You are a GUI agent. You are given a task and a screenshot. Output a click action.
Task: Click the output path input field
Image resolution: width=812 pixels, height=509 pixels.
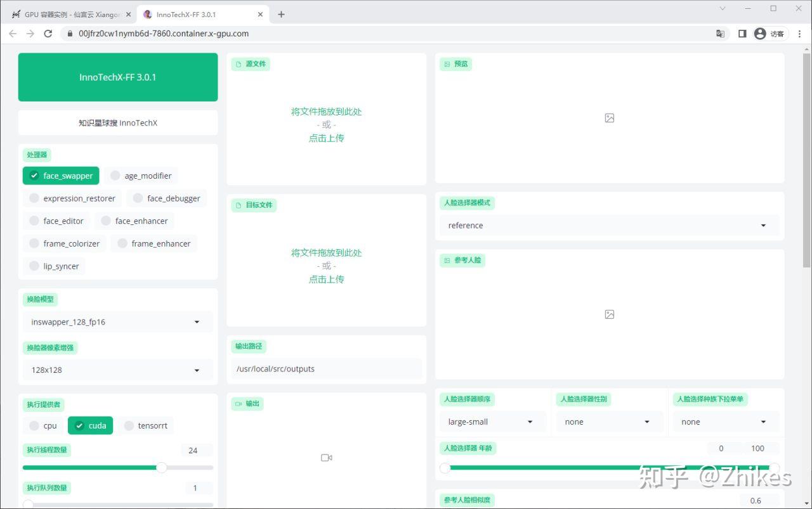(x=326, y=369)
